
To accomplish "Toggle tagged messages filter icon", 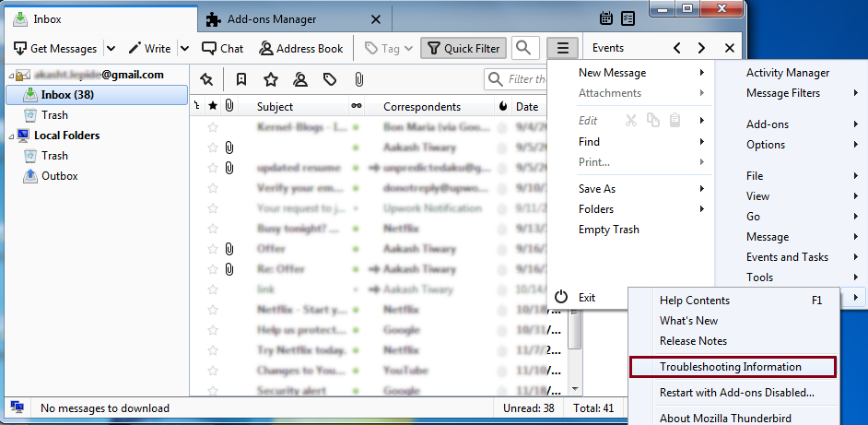I will (330, 80).
